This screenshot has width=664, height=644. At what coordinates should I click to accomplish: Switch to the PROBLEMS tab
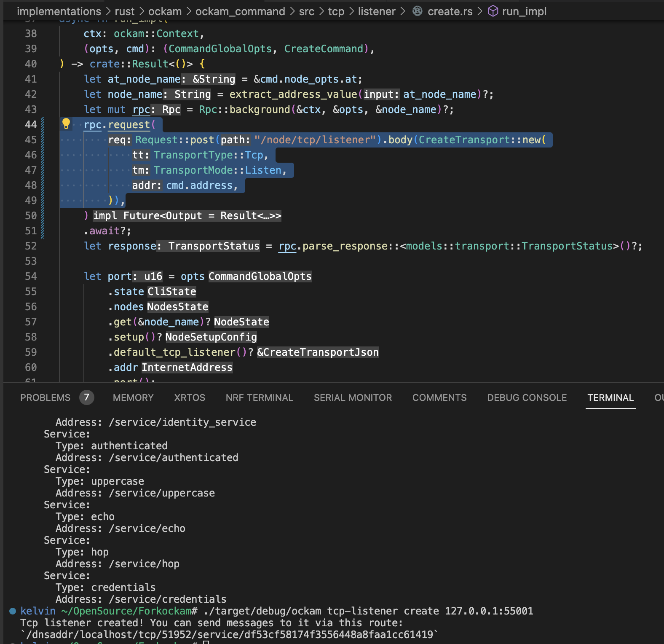(x=46, y=397)
